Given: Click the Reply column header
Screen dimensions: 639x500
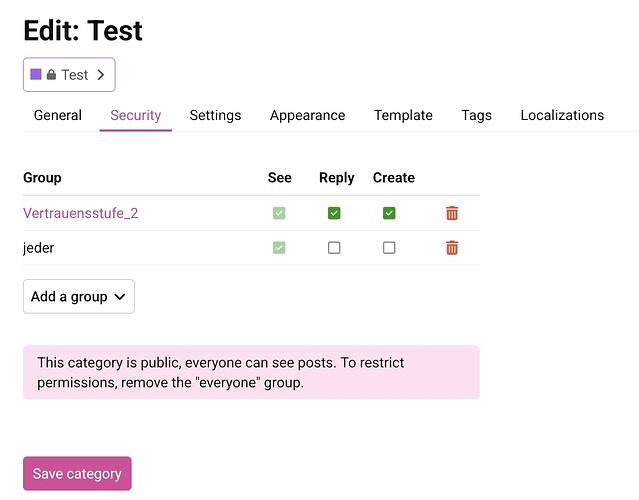Looking at the screenshot, I should click(x=337, y=178).
